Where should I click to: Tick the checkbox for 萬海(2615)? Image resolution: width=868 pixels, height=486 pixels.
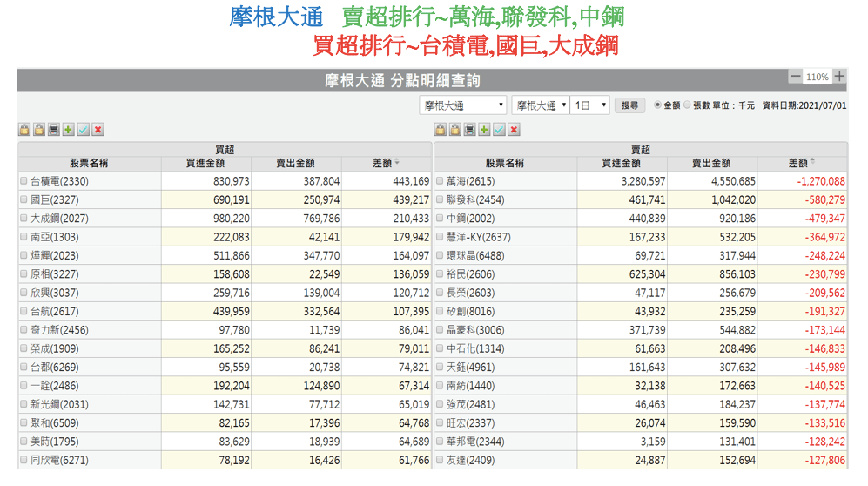[x=440, y=181]
